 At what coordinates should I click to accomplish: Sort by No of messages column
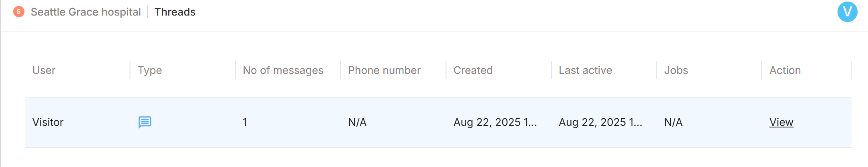click(x=283, y=70)
